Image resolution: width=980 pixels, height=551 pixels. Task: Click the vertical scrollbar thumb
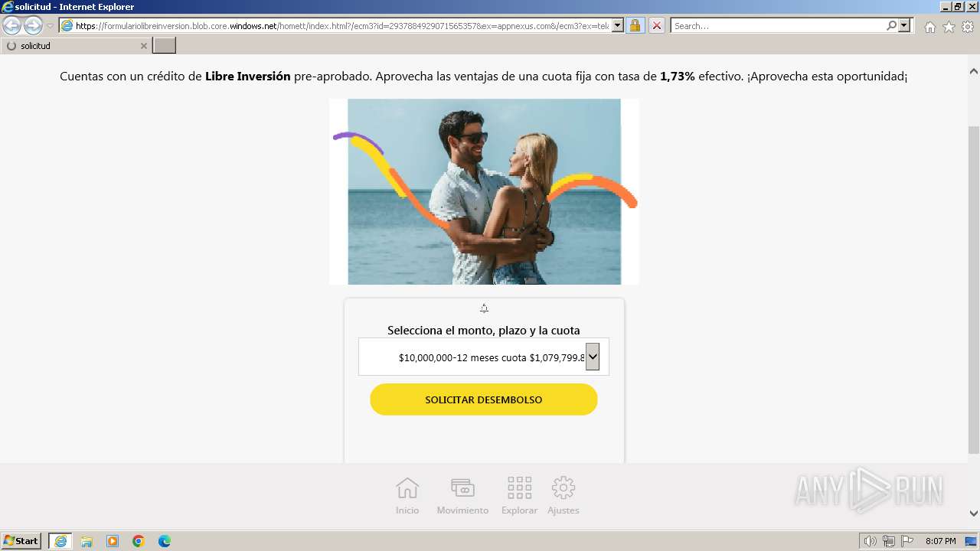[x=974, y=289]
